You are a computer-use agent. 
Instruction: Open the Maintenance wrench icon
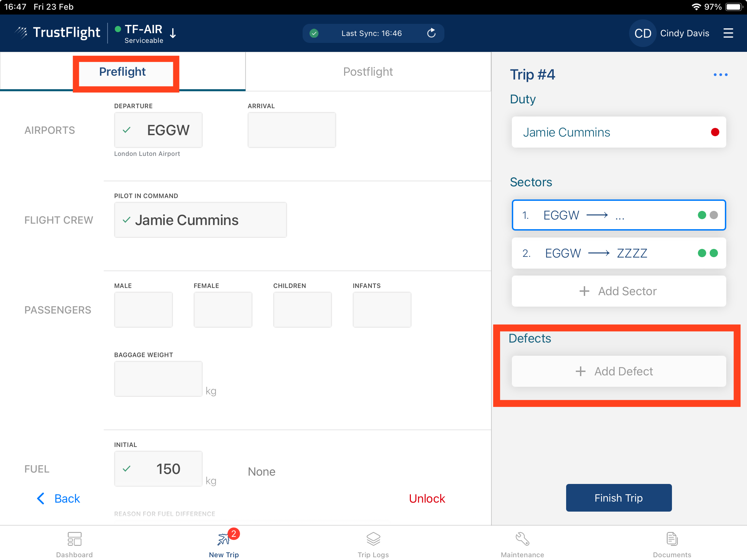coord(522,539)
